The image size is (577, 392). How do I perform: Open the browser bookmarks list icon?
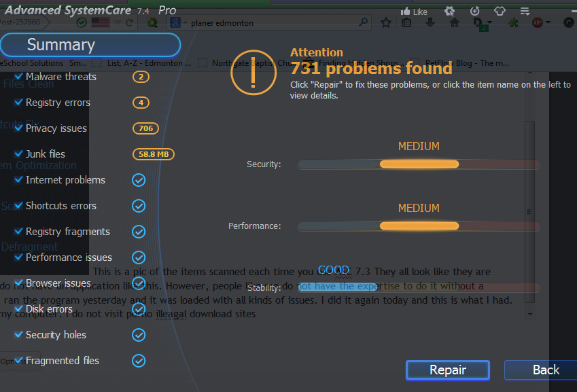click(406, 23)
